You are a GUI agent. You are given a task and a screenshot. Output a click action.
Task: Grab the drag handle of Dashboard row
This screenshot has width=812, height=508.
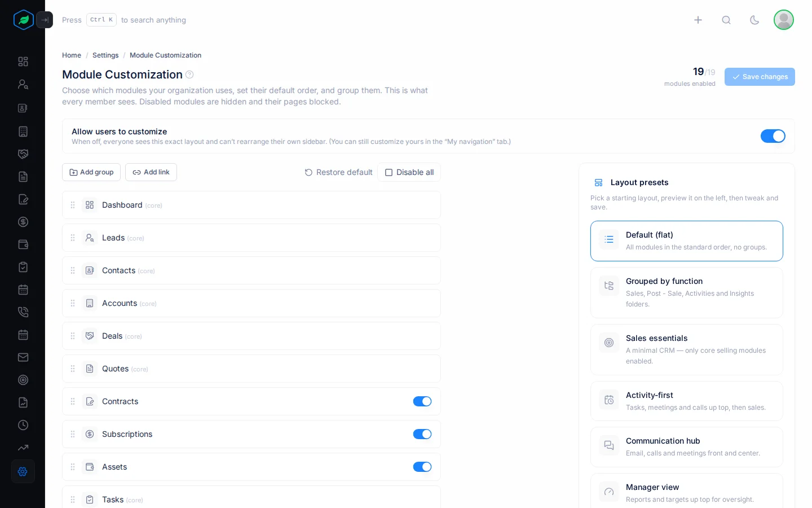pos(73,205)
